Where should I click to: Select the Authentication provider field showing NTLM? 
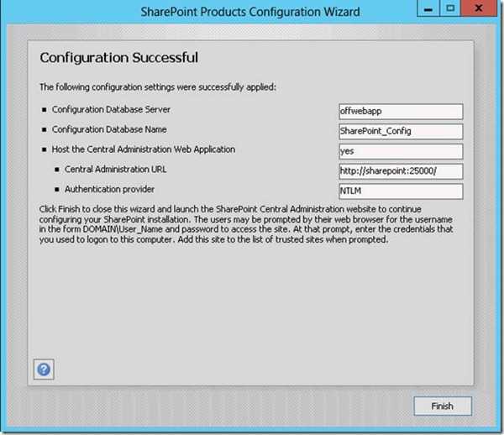401,191
